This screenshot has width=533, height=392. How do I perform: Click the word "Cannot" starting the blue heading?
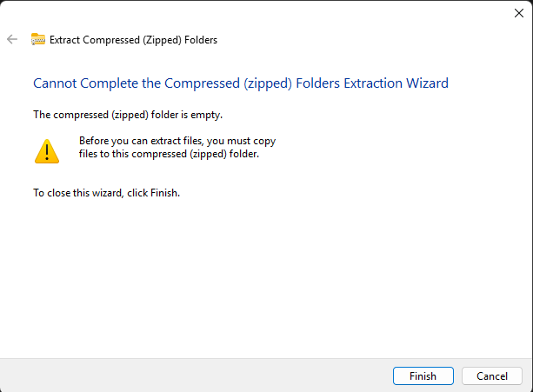[x=54, y=83]
